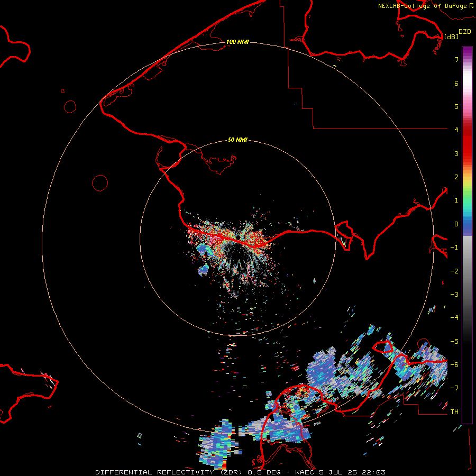Click the DZD product label
Screen dimensions: 476x476
tap(465, 32)
